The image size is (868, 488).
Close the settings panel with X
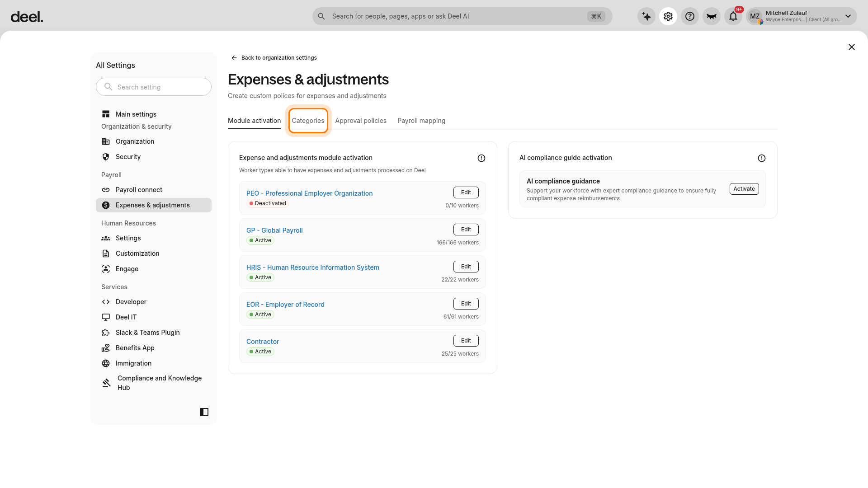pos(852,47)
